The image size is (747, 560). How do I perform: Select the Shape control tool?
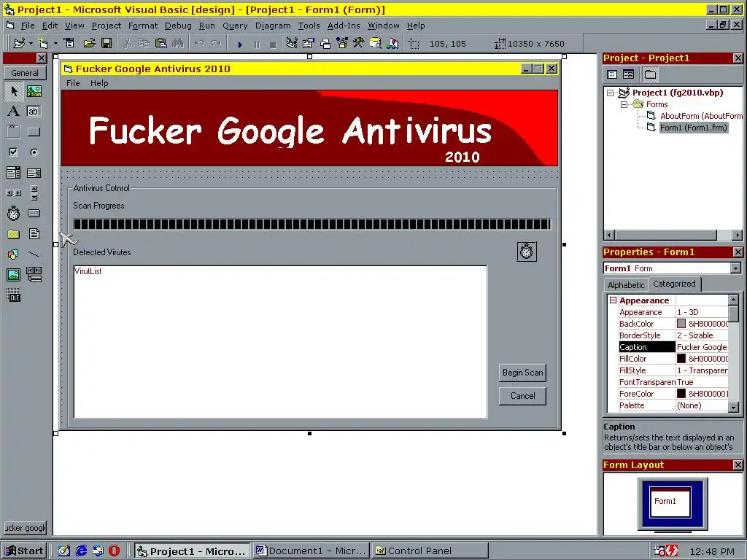tap(14, 254)
